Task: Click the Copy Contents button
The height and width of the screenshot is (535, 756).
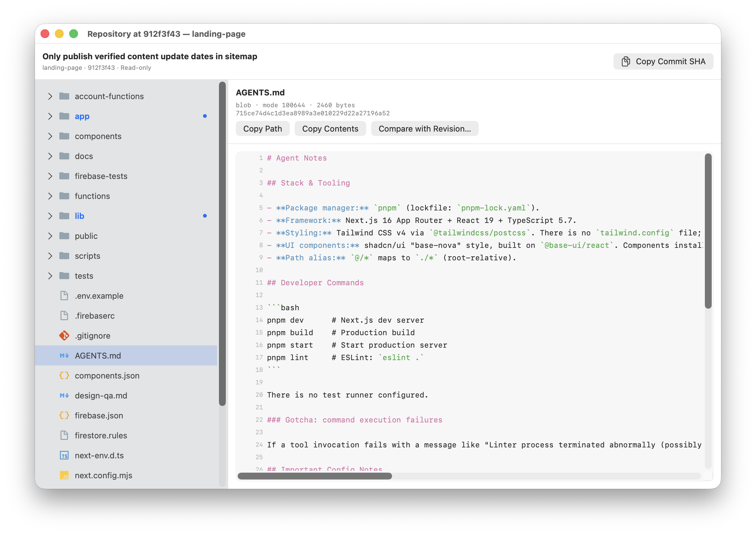Action: 330,128
